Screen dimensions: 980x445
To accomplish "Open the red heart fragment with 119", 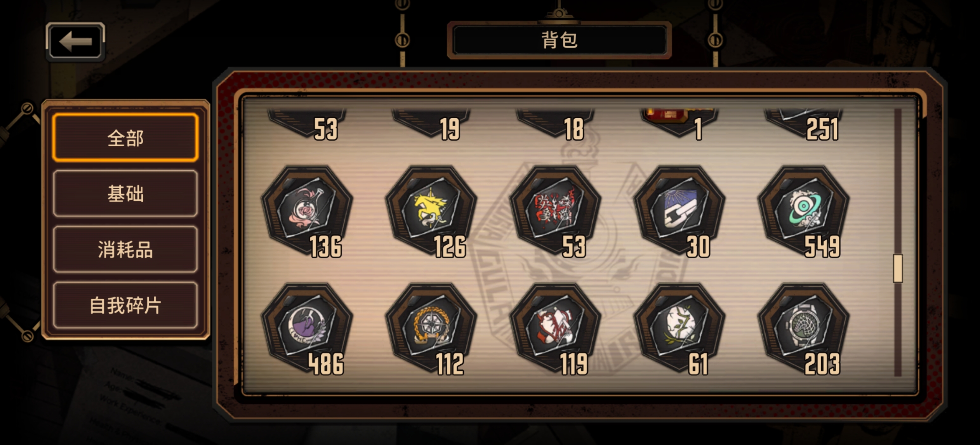I will coord(555,328).
